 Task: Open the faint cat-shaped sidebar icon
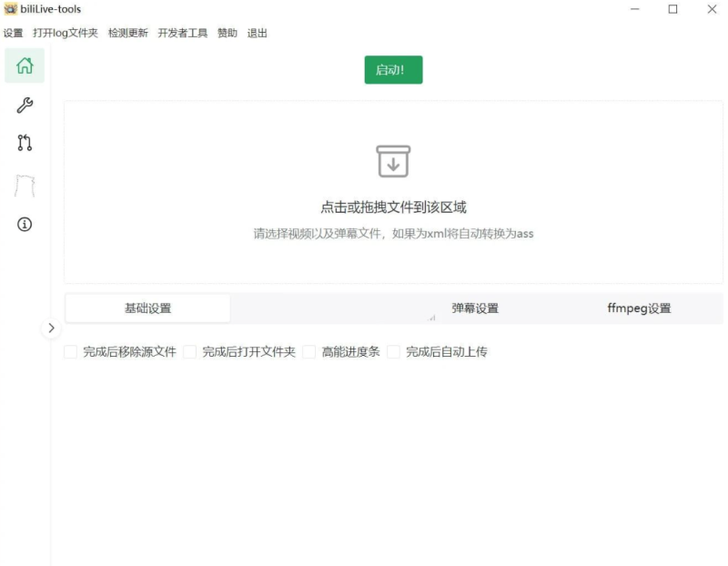click(25, 186)
